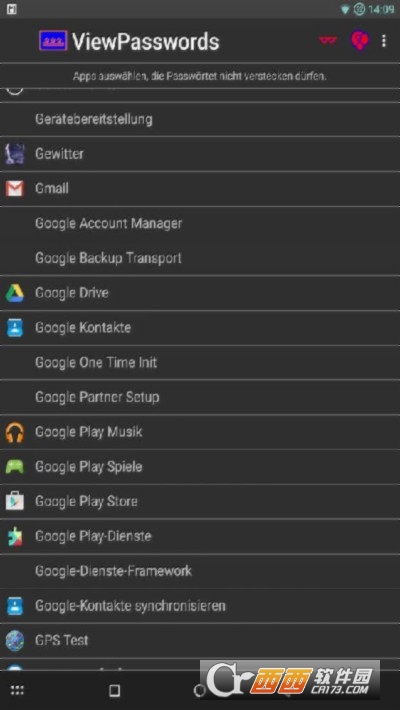
Task: Choose the GPS Test entry text
Action: [62, 641]
